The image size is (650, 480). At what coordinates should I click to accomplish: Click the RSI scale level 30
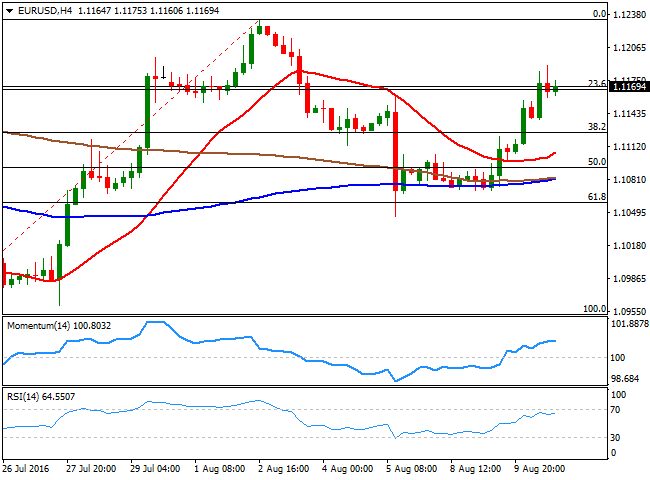(x=616, y=438)
